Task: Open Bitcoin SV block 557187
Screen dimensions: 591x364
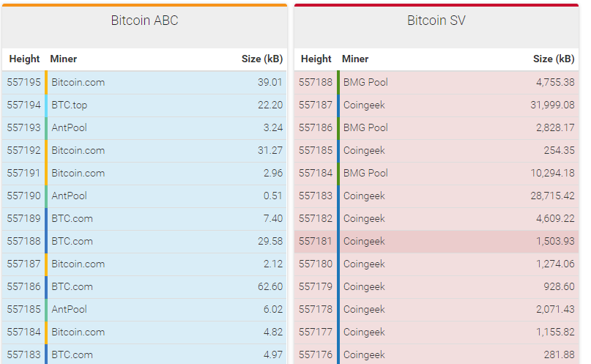Action: click(x=436, y=105)
